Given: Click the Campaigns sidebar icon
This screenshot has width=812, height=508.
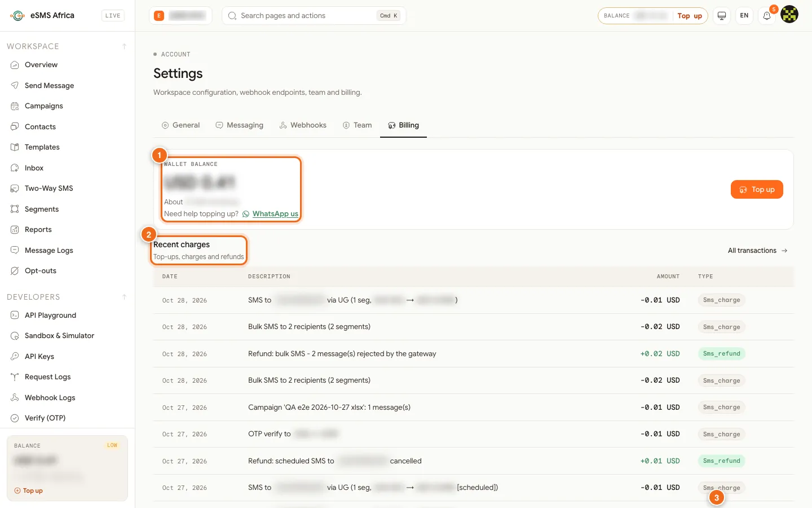Looking at the screenshot, I should [15, 106].
